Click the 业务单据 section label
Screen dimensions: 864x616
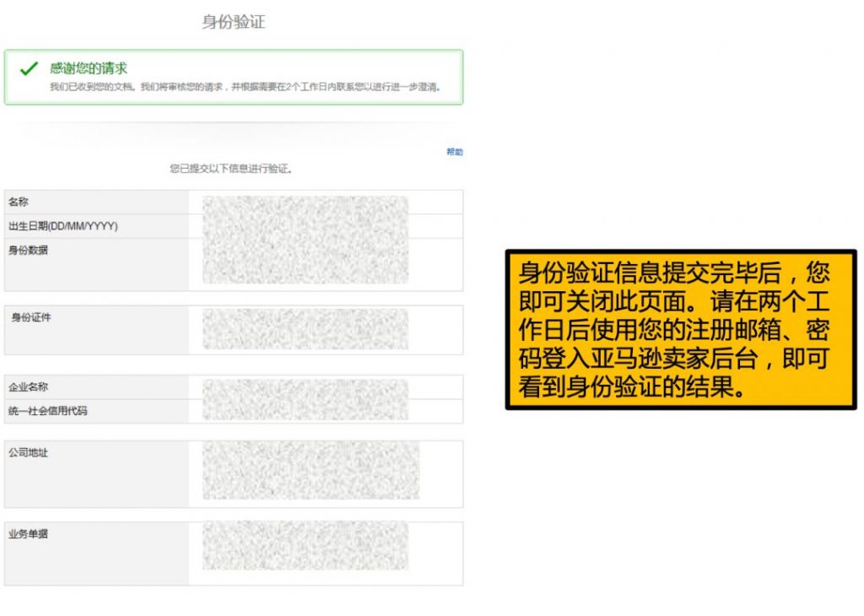point(28,534)
